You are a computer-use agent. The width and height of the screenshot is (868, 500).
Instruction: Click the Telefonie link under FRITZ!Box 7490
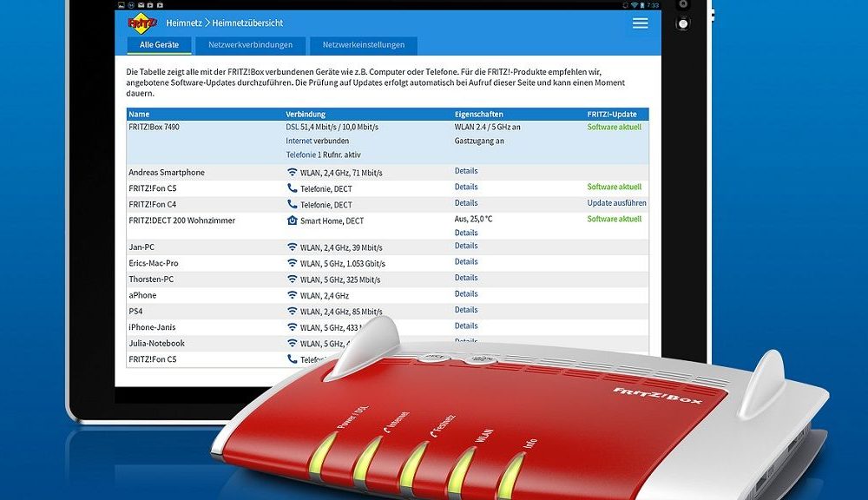(x=302, y=155)
